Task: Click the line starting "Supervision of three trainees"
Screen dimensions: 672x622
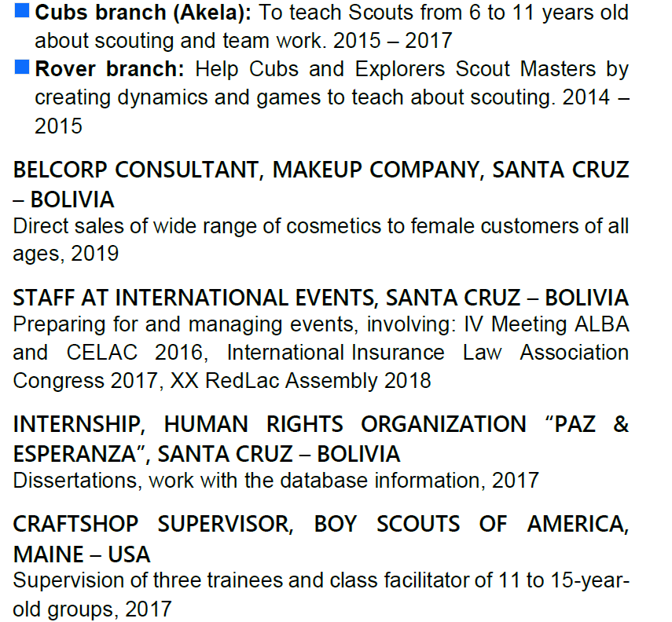Action: point(321,580)
